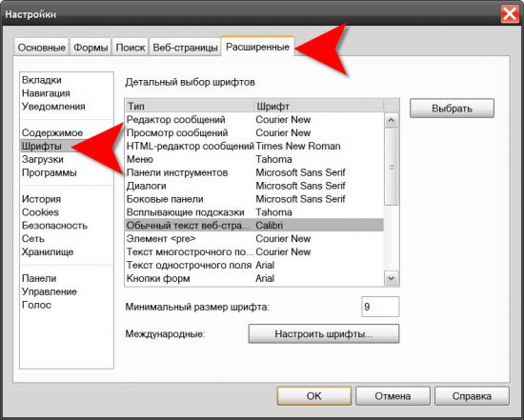Click the Выбрать button
This screenshot has height=420, width=524.
point(452,109)
